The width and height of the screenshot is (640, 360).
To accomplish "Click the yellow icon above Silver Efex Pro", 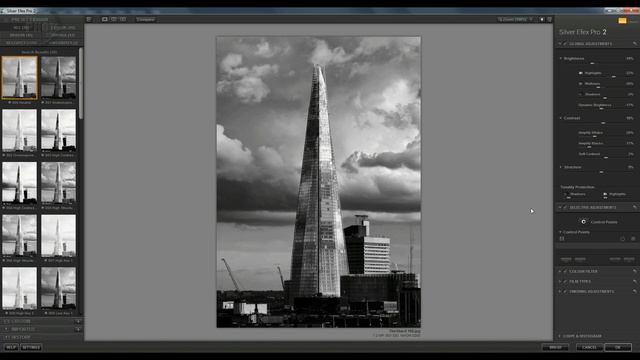I will coord(622,20).
